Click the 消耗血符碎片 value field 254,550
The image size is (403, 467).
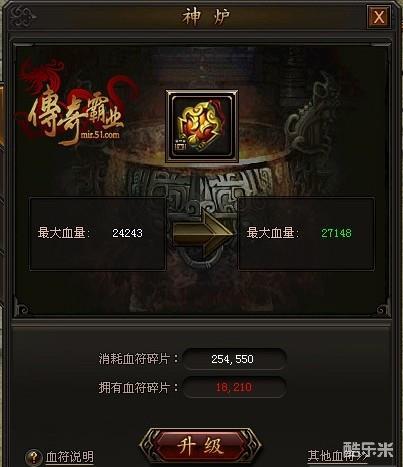coord(234,359)
